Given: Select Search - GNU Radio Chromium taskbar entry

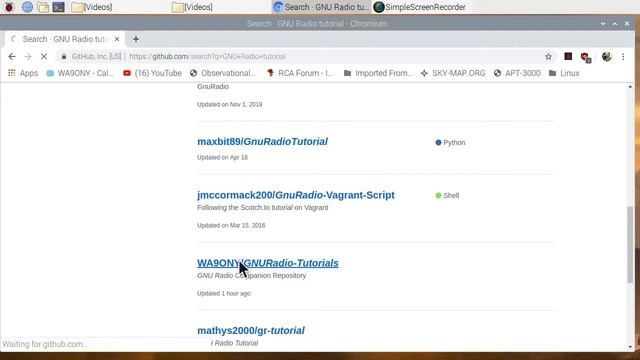Looking at the screenshot, I should (321, 7).
